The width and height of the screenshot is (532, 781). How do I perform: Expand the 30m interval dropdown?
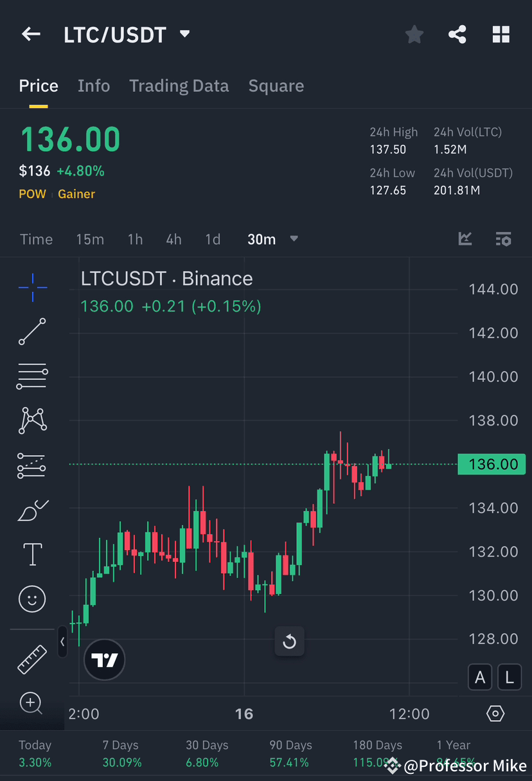294,238
